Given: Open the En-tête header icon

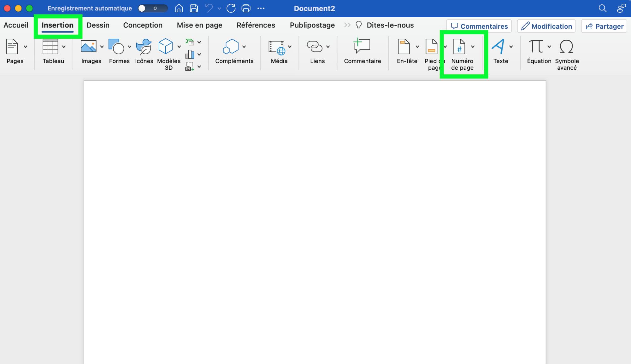Looking at the screenshot, I should point(404,47).
